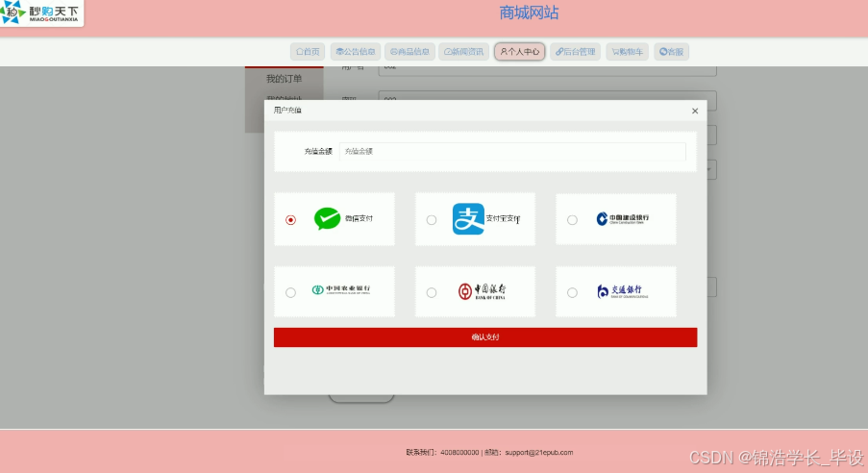868x473 pixels.
Task: Select Bank of Communications radio button
Action: tap(572, 292)
